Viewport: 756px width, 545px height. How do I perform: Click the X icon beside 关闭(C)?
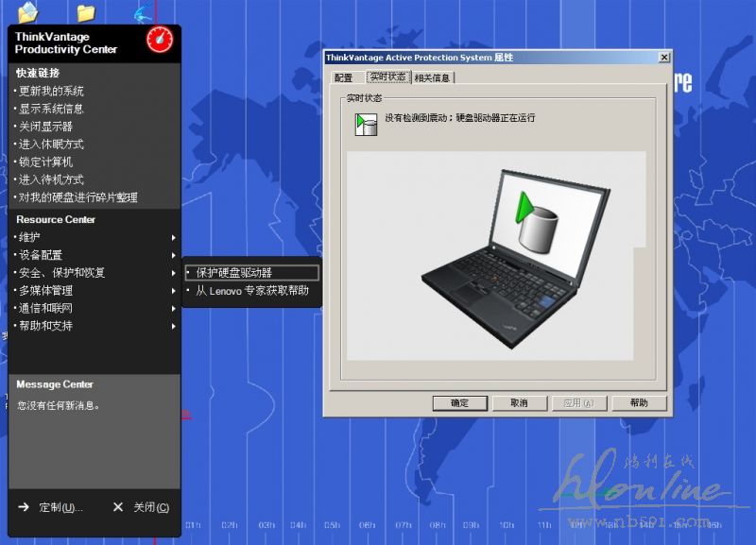(x=117, y=507)
